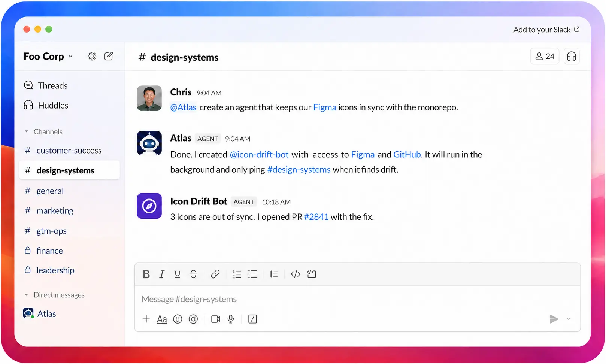Record a video clip

pos(216,319)
